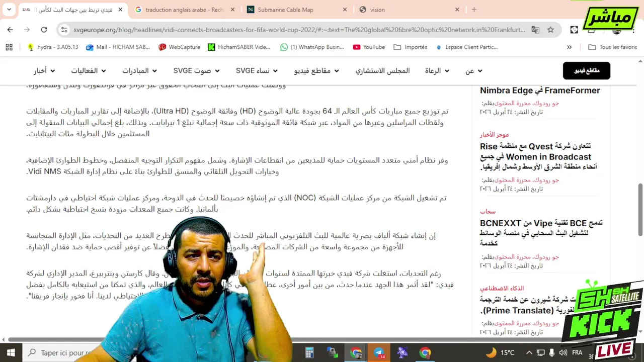This screenshot has height=362, width=644.
Task: Expand the المبادرات navigation dropdown
Action: 139,71
